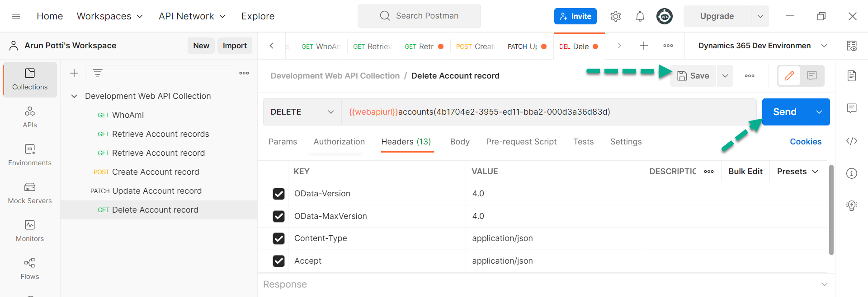Click Bulk Edit for headers
868x297 pixels.
pyautogui.click(x=745, y=172)
